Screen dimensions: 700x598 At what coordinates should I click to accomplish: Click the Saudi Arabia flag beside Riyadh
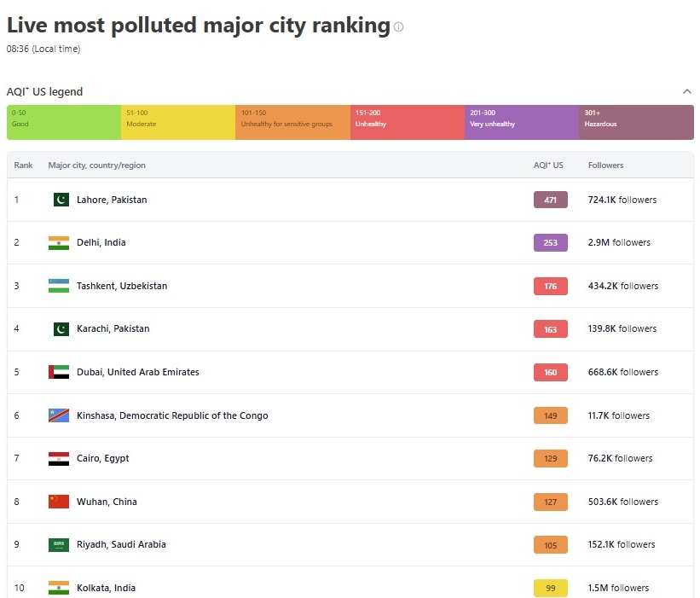click(59, 544)
